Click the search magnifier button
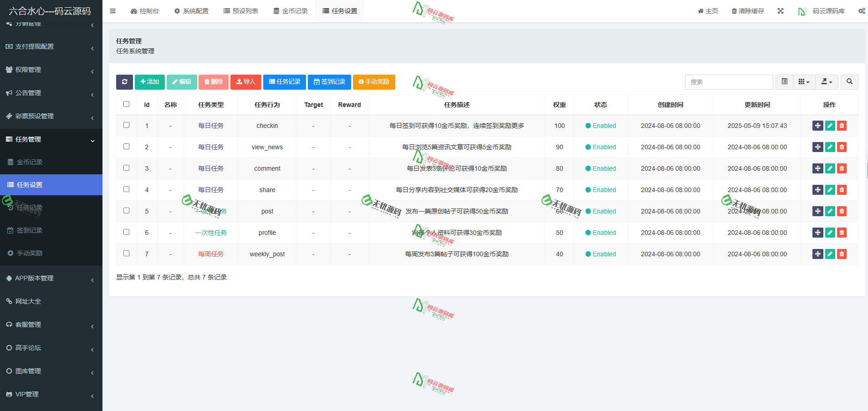Screen dimensions: 868x411 click(849, 82)
